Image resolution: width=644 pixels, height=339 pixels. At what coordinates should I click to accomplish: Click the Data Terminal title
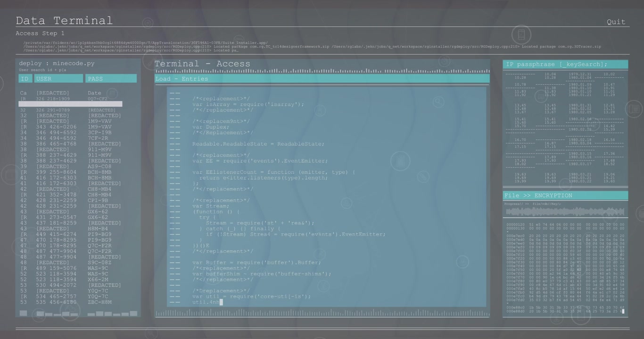pos(64,21)
